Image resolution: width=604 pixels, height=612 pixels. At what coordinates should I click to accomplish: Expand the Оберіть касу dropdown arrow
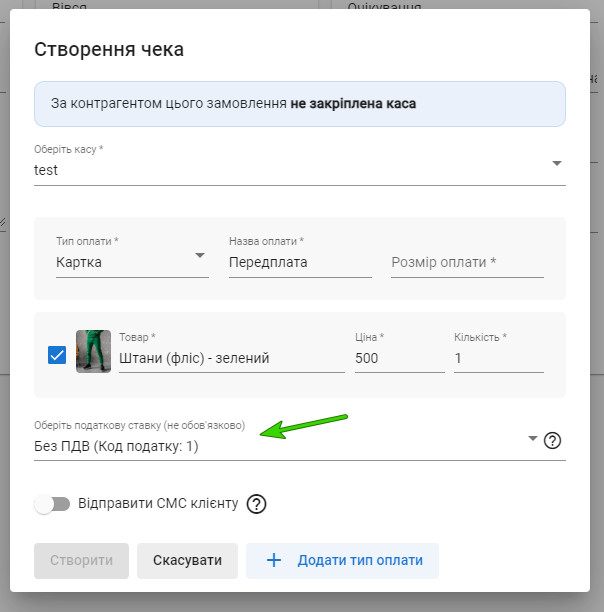(x=556, y=164)
